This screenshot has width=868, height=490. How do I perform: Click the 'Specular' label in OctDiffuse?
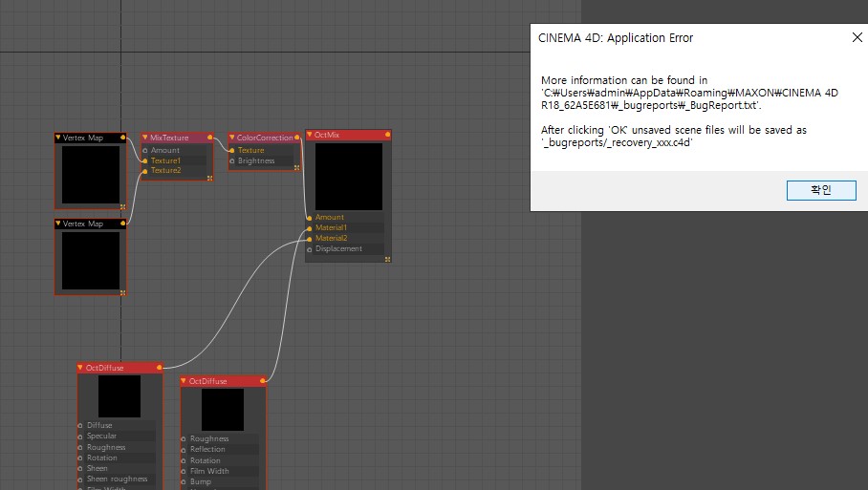click(101, 436)
